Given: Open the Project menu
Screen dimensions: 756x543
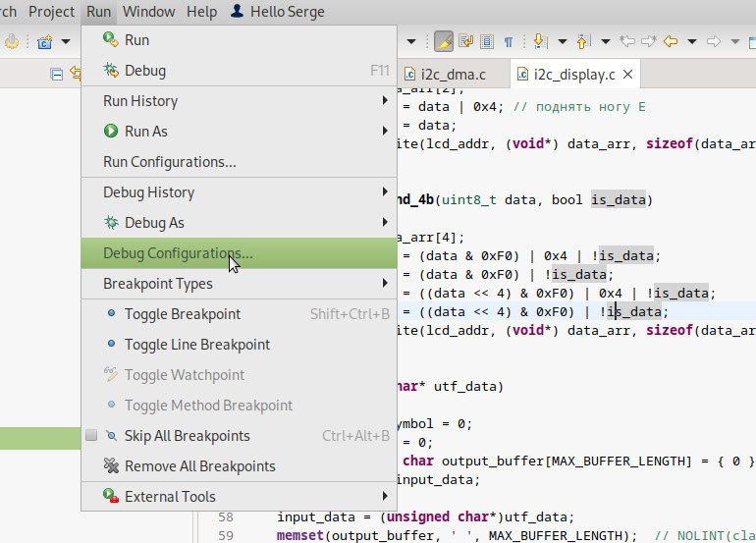Looking at the screenshot, I should pos(52,12).
